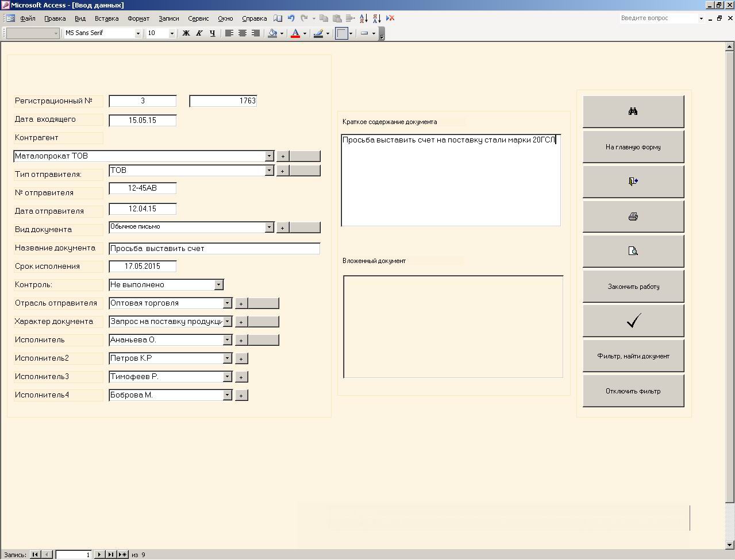Click plus button next to Контрагент

282,156
